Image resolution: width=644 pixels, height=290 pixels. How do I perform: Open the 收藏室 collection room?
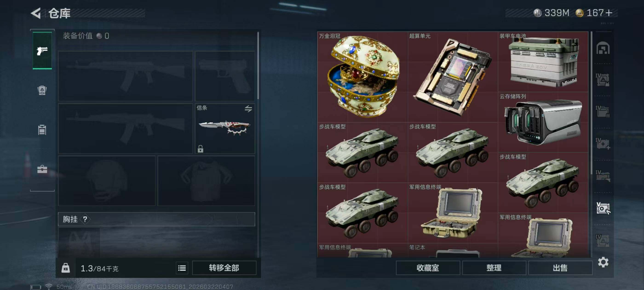pos(428,268)
